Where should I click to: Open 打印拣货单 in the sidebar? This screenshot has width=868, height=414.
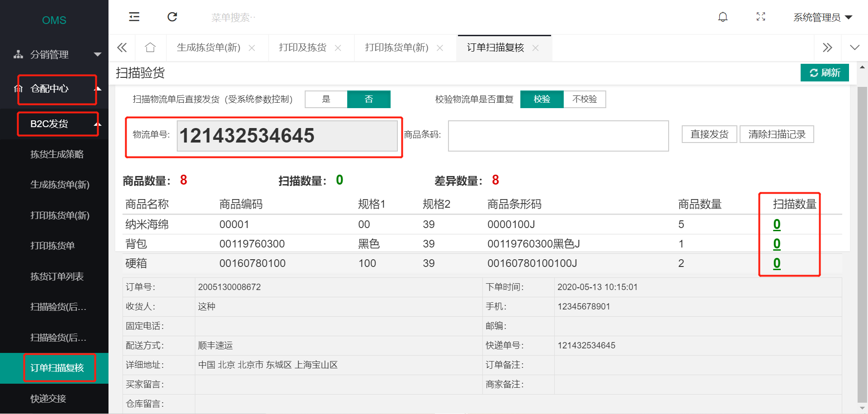click(x=52, y=246)
